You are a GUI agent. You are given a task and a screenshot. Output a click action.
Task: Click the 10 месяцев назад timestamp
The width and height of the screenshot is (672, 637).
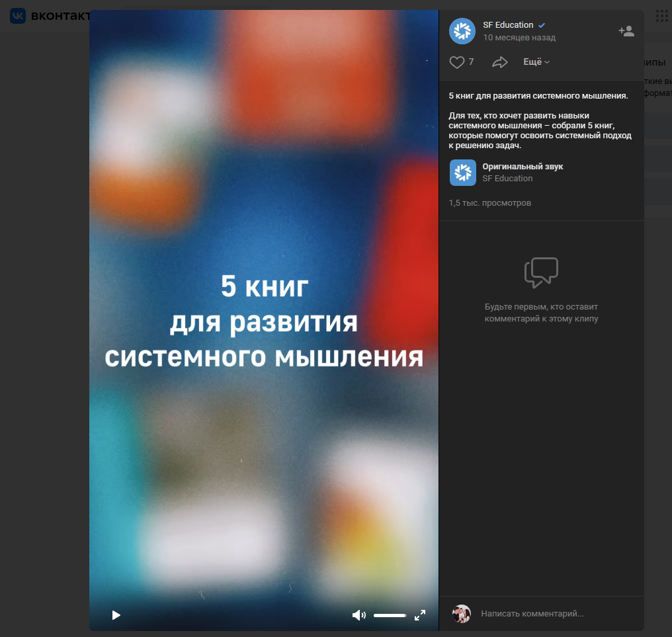pyautogui.click(x=519, y=38)
